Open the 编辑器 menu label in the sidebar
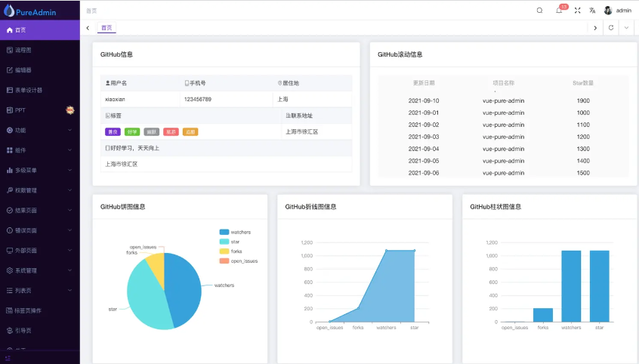 tap(23, 70)
